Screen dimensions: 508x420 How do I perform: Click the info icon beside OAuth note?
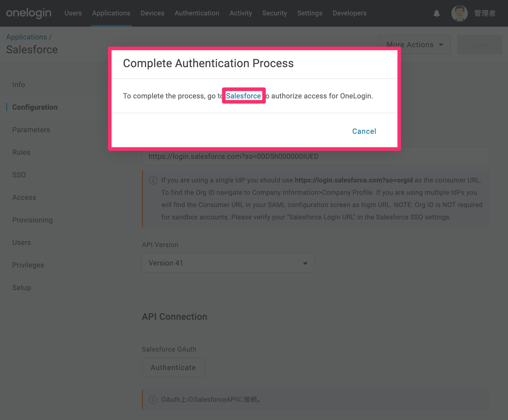pos(153,400)
